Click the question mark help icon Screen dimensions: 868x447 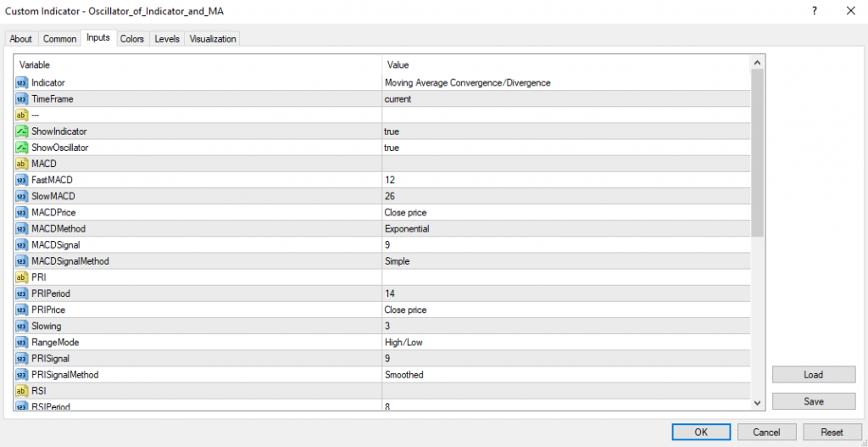[x=814, y=11]
